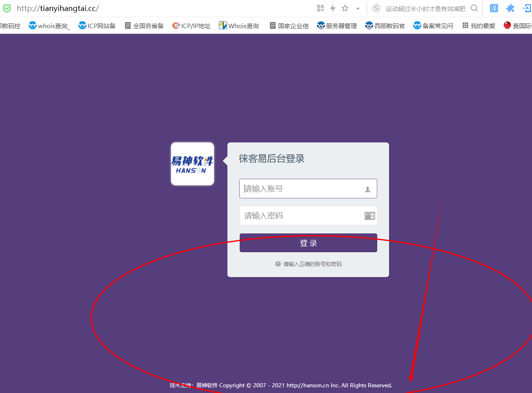Click the translate icon in the browser toolbar

click(494, 8)
